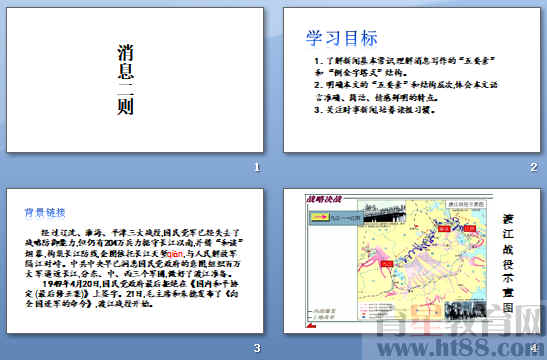Screen dimensions: 547x360
Task: Click the red flag icon at the map slide's bottom left
Action: [x=310, y=325]
